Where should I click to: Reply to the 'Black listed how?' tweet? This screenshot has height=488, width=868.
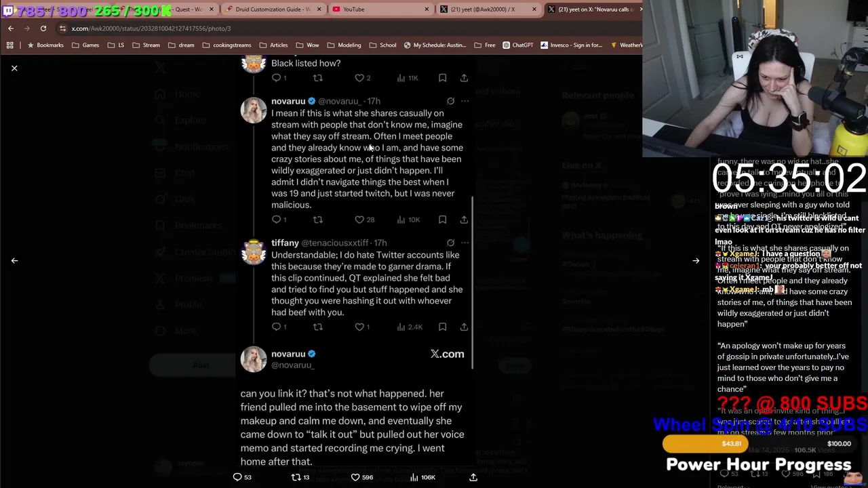(279, 78)
